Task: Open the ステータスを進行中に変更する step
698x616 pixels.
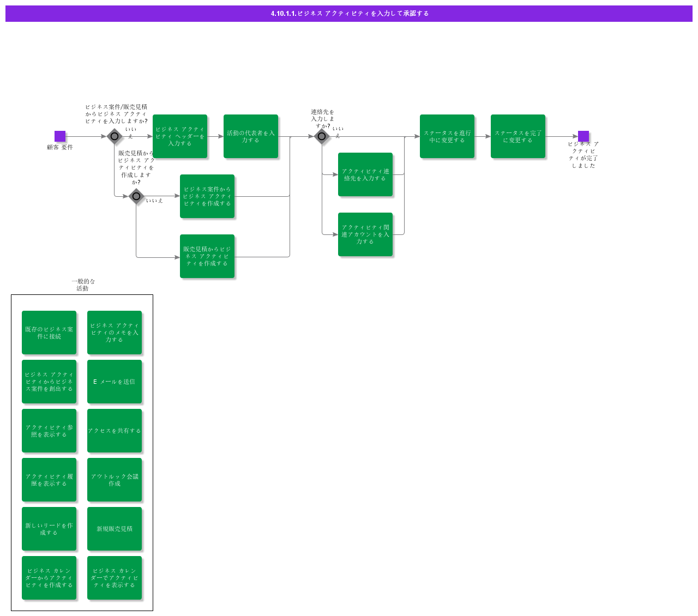Action: pyautogui.click(x=447, y=136)
